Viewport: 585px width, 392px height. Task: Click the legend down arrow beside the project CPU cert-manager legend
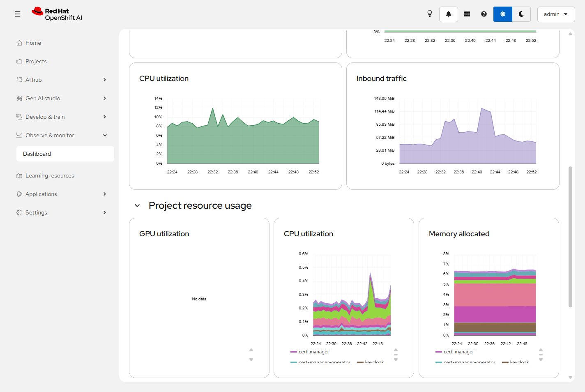click(x=396, y=360)
